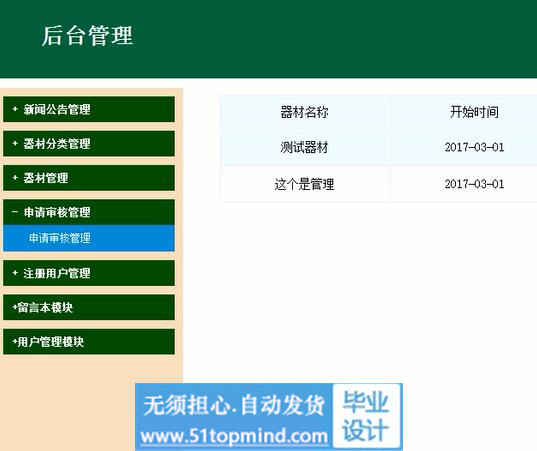Expand the 用户管理模块 plus icon
Screen dimensions: 537x451
14,341
